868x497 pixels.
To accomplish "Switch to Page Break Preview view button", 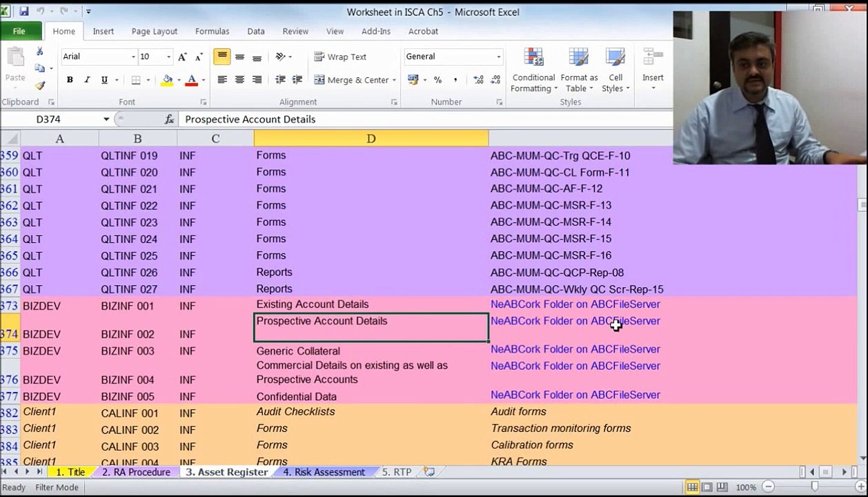I will [x=722, y=487].
